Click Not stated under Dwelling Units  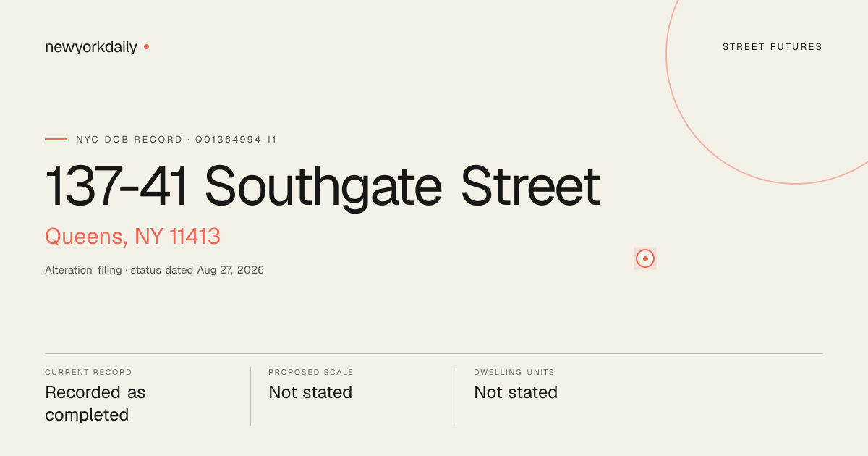pyautogui.click(x=516, y=392)
